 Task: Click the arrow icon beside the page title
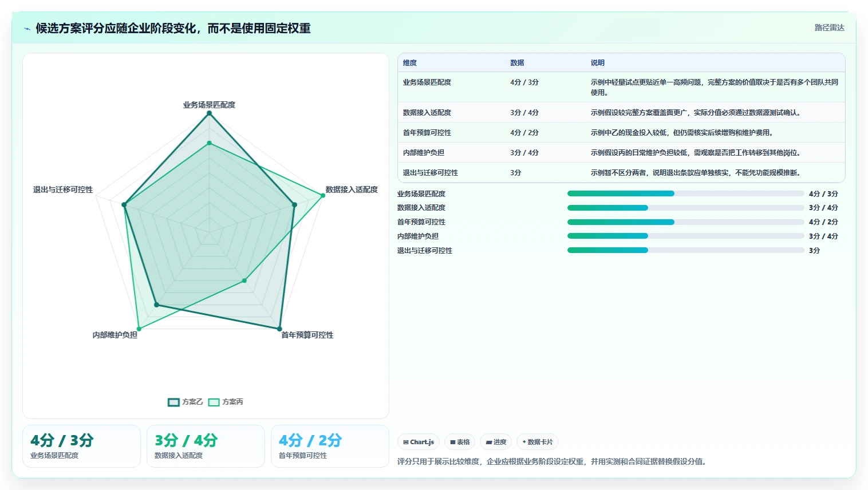coord(27,29)
